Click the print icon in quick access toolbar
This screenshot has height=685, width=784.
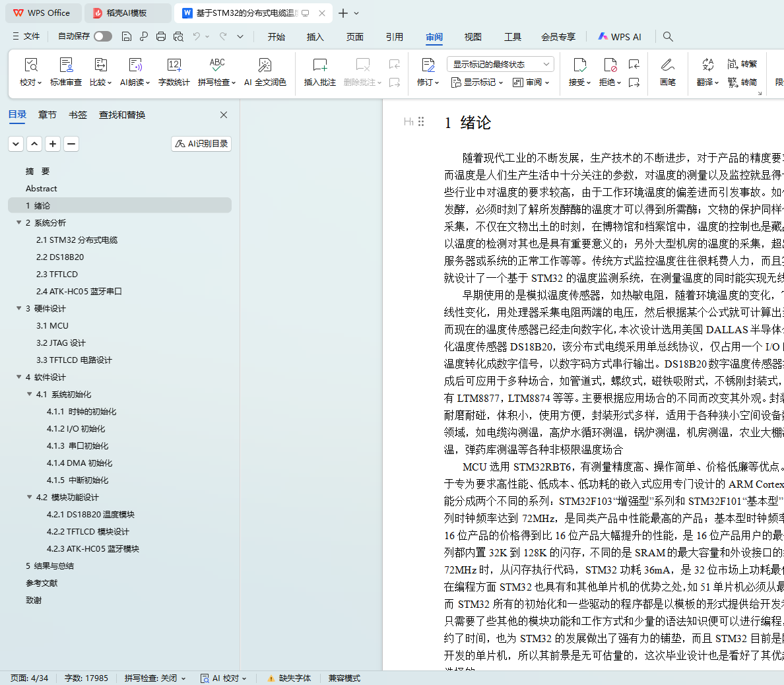(161, 37)
